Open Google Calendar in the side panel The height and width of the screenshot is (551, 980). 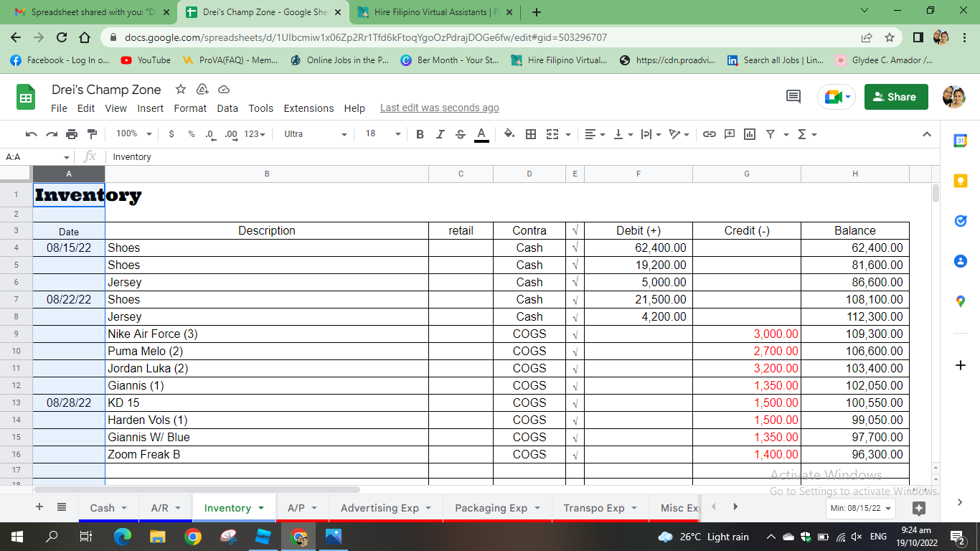point(961,141)
